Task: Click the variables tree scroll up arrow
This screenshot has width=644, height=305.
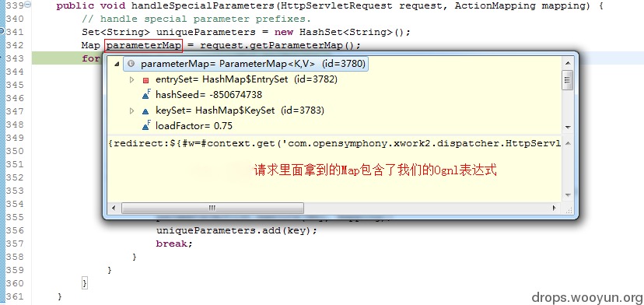Action: coord(568,63)
